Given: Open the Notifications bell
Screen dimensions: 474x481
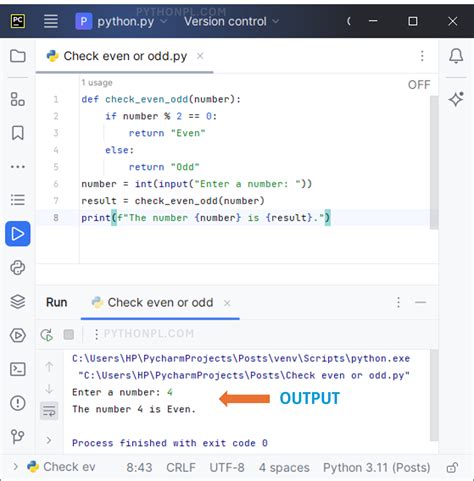Looking at the screenshot, I should [456, 56].
